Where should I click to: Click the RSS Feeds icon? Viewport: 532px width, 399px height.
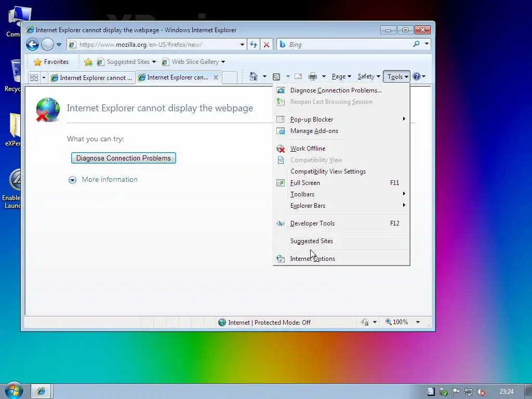pos(276,77)
